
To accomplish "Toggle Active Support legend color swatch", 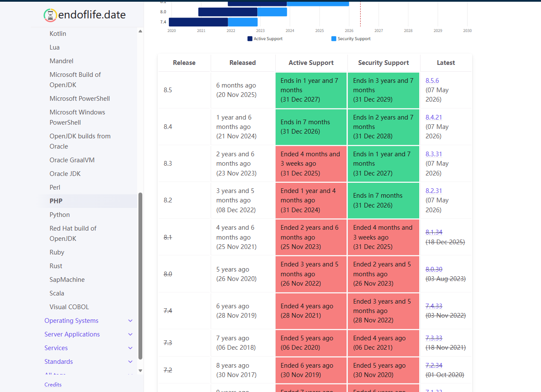I will click(250, 38).
